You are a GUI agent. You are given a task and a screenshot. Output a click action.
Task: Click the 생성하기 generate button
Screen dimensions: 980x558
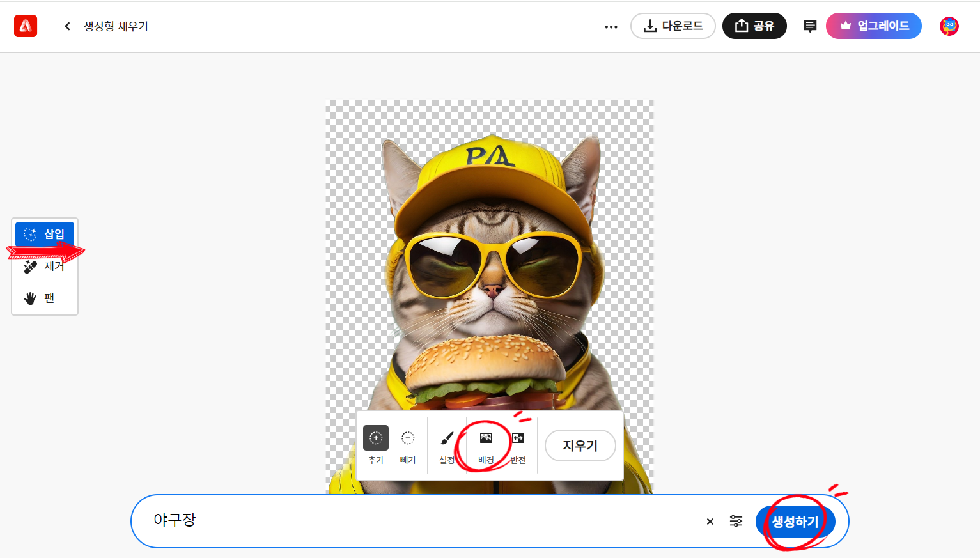pos(795,522)
